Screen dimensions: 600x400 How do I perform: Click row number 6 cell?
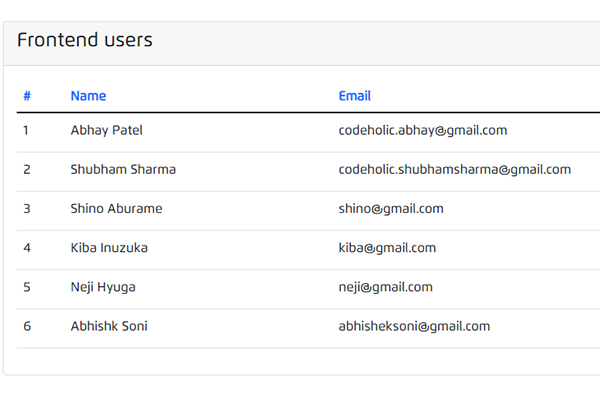point(27,326)
